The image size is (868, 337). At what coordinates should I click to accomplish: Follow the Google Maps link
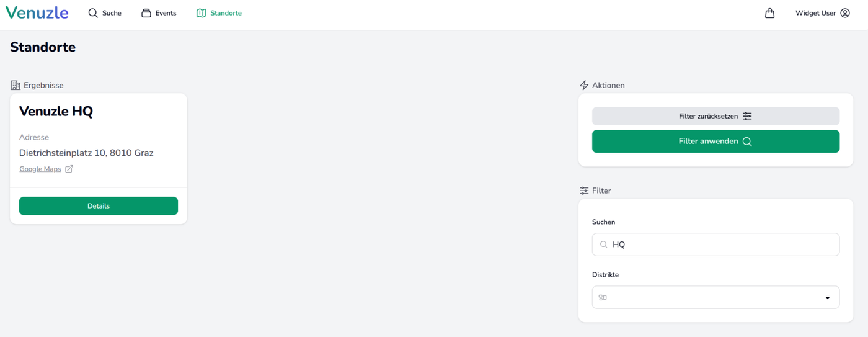pos(40,169)
